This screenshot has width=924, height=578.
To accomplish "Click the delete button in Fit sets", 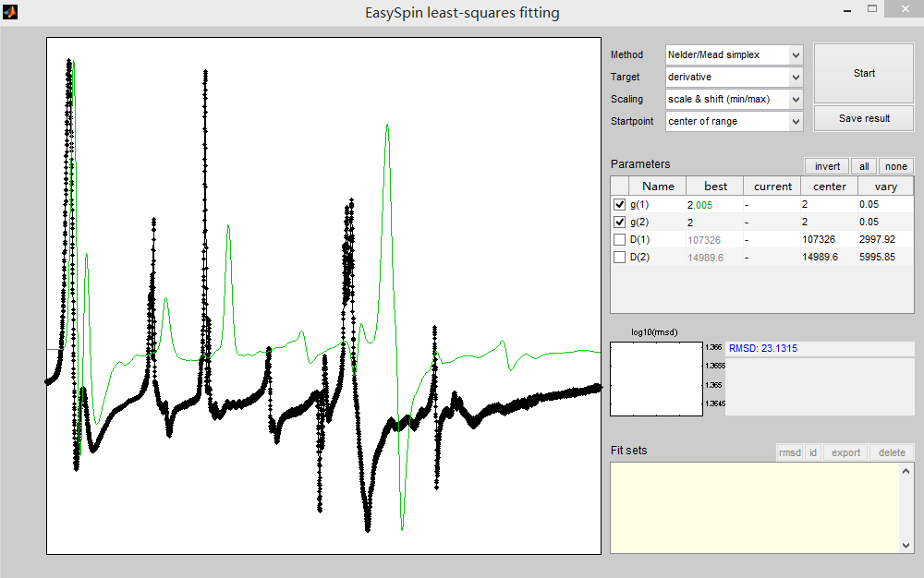I will (892, 452).
